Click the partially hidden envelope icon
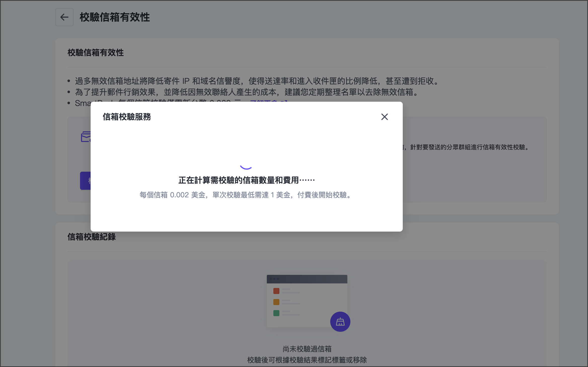Screen dimensions: 588x367 tap(86, 137)
